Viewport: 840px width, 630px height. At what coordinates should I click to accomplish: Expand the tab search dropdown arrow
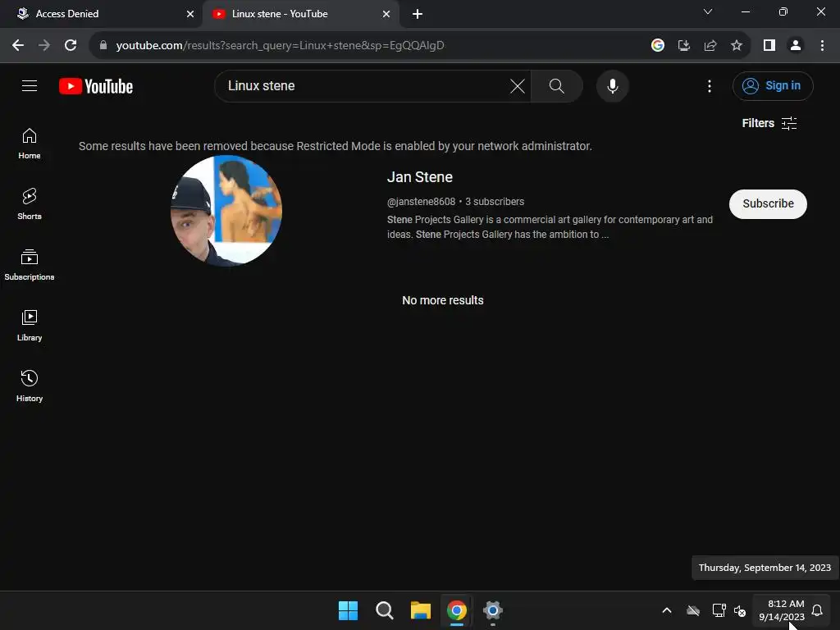[708, 11]
